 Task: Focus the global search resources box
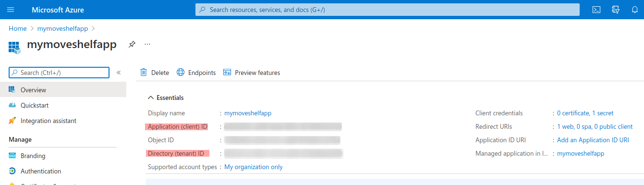pos(388,10)
